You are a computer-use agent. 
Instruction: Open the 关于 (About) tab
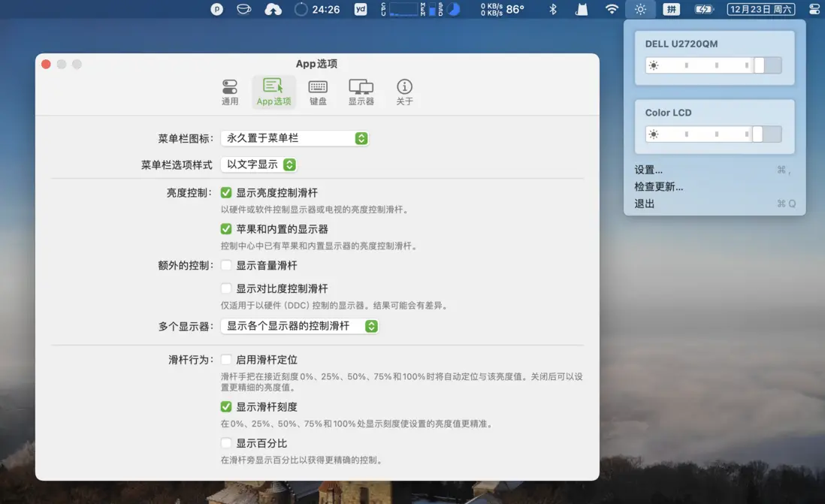point(404,92)
